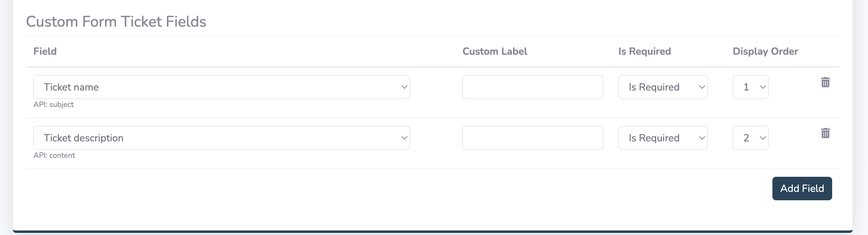Screen dimensions: 868x235
Task: Open the Ticket description field dropdown
Action: (x=221, y=138)
